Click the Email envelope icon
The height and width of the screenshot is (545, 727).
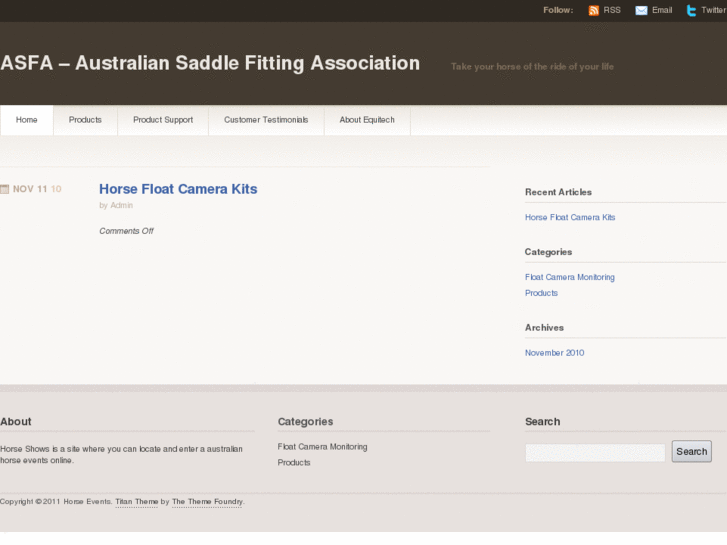click(x=641, y=10)
